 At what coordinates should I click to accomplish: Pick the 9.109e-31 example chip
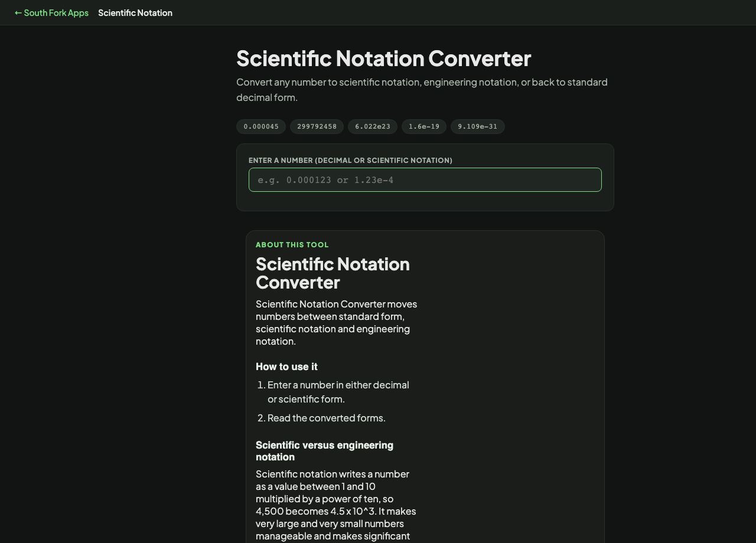click(x=478, y=126)
